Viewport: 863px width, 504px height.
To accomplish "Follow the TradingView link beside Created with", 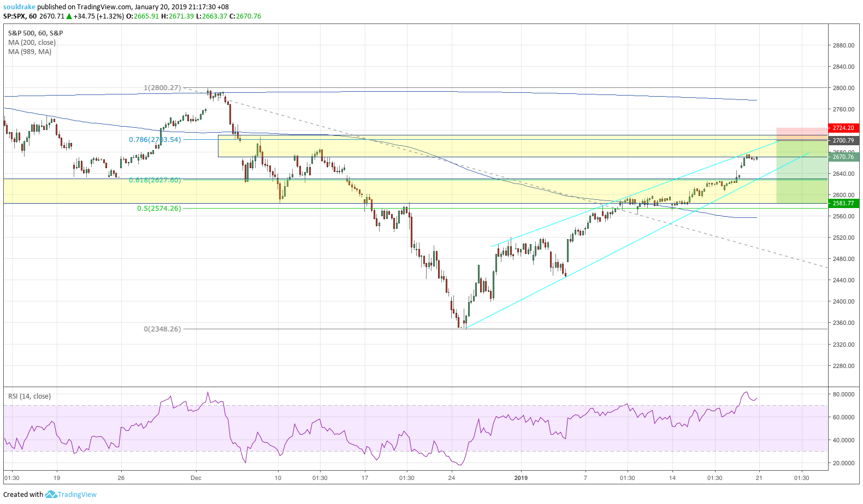I will coord(77,494).
